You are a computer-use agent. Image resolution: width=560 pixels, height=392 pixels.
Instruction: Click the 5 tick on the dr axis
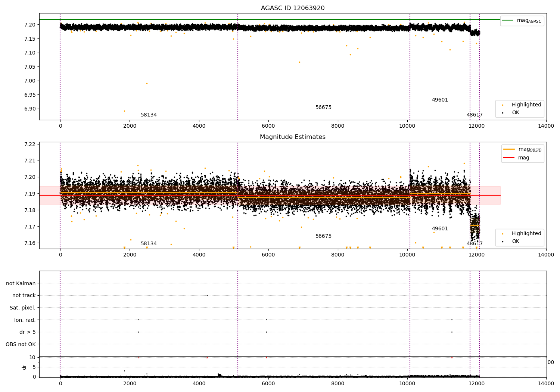click(34, 367)
